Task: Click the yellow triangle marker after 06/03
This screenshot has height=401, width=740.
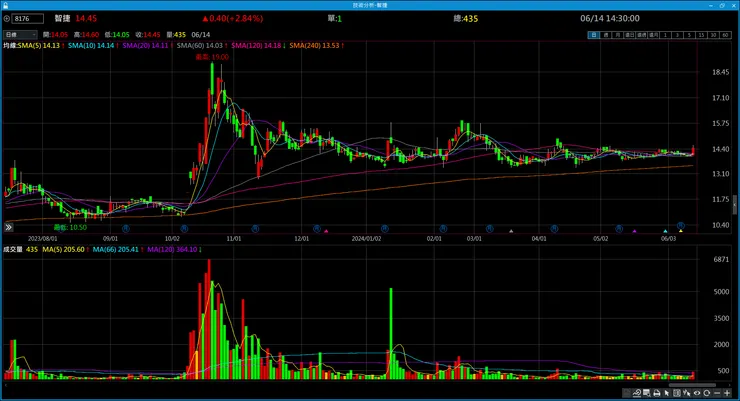Action: (x=681, y=231)
